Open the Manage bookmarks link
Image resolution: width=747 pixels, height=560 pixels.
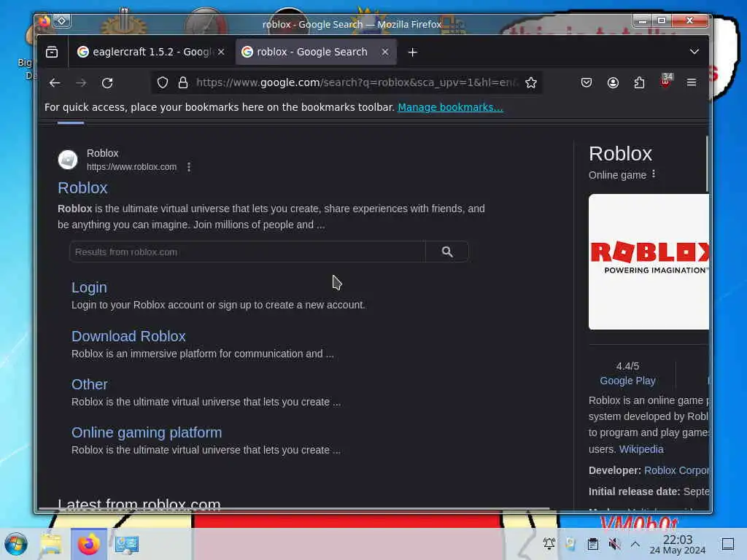click(450, 107)
